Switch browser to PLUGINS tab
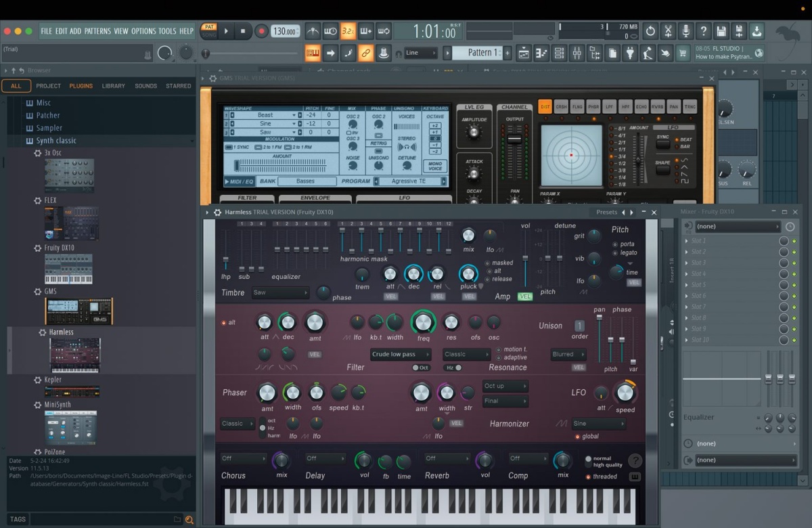Viewport: 812px width, 528px height. point(81,86)
